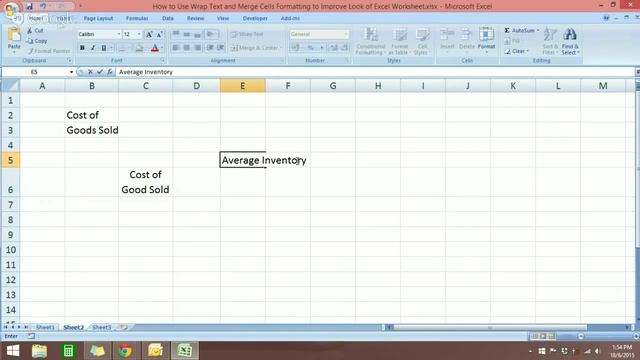Screen dimensions: 640x360
Task: Click the red Font Color A icon
Action: click(155, 48)
